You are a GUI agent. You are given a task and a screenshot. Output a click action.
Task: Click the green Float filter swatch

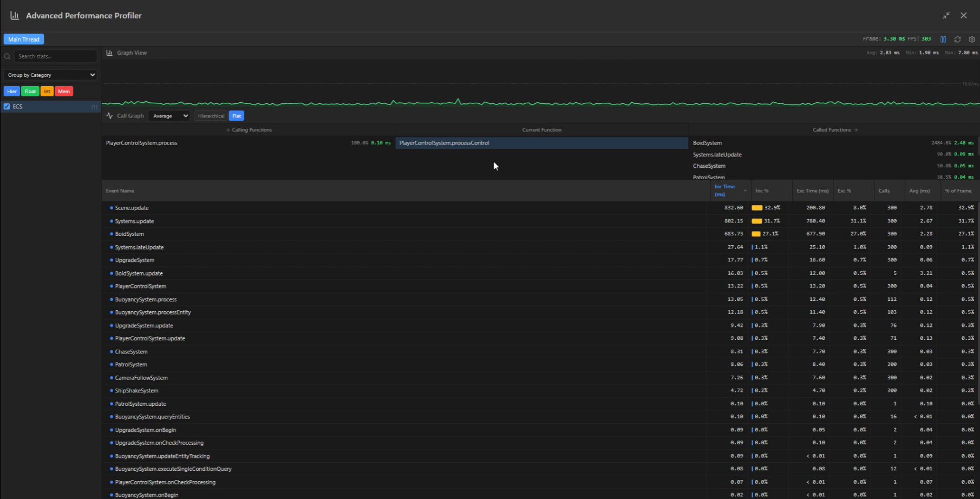point(30,91)
